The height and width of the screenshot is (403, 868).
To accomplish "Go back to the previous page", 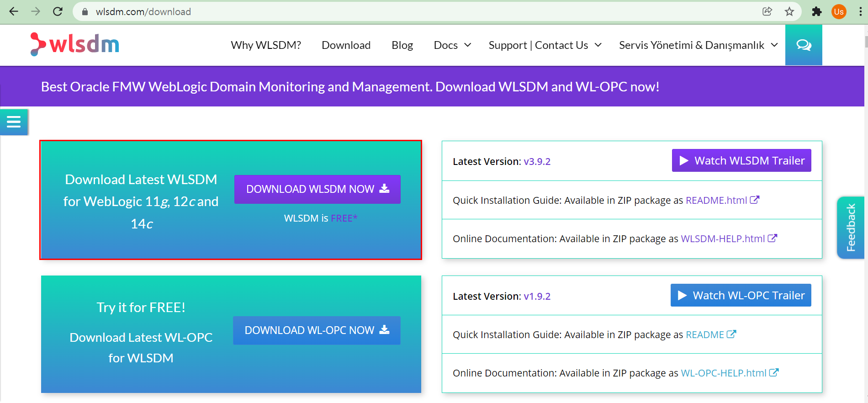I will pos(14,11).
